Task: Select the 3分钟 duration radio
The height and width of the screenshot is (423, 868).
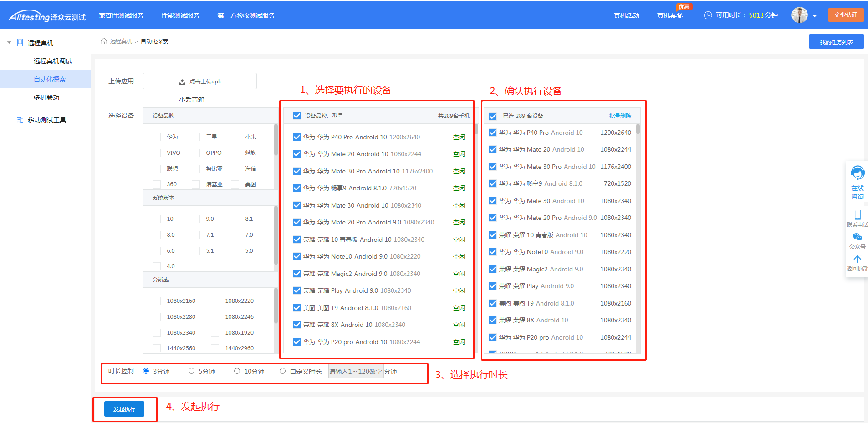Action: pos(146,371)
